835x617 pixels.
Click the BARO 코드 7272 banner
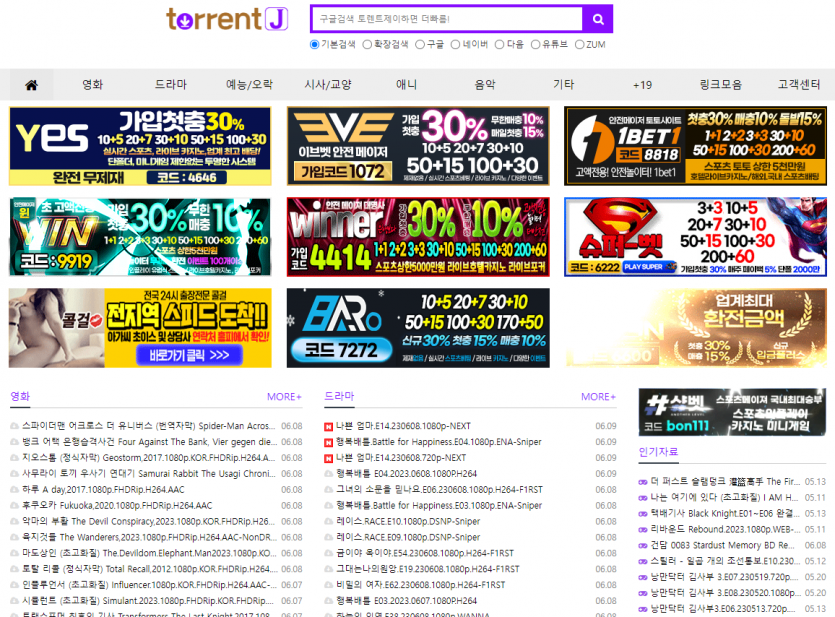pyautogui.click(x=418, y=328)
